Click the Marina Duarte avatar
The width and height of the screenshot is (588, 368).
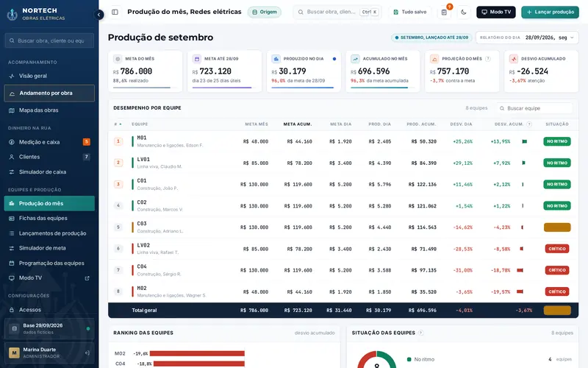point(14,353)
